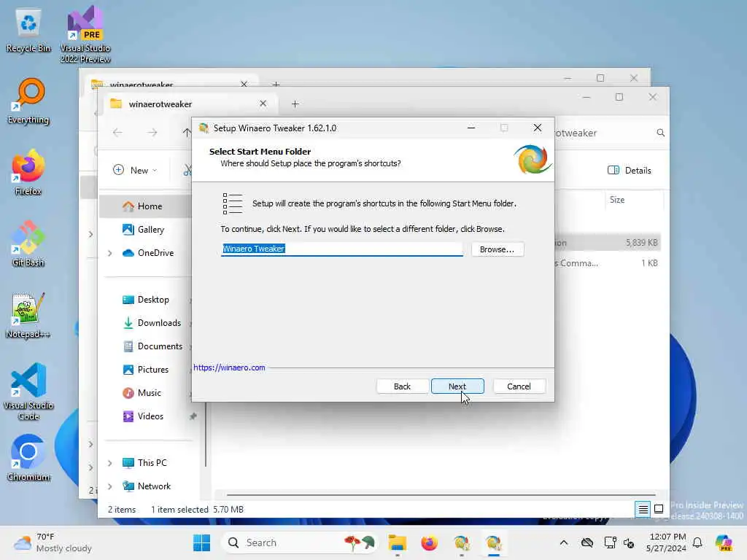Open Notepad++ desktop shortcut
Screen dimensions: 747x560
[28, 315]
